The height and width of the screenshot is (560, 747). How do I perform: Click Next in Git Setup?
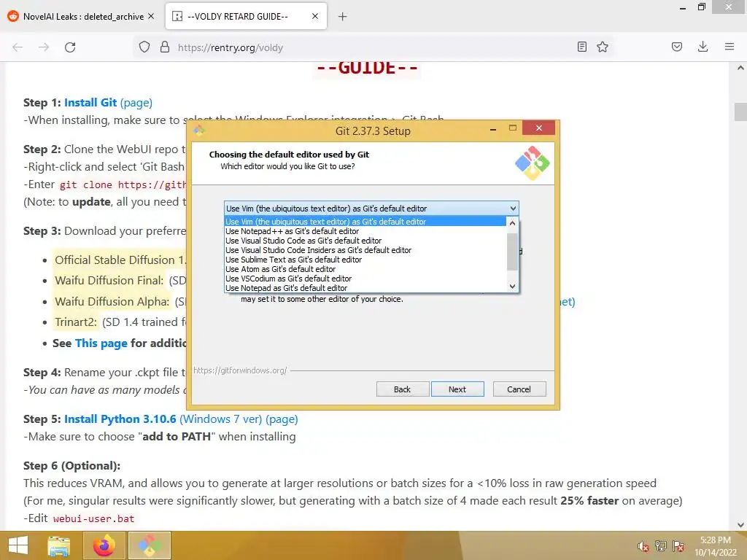coord(457,389)
